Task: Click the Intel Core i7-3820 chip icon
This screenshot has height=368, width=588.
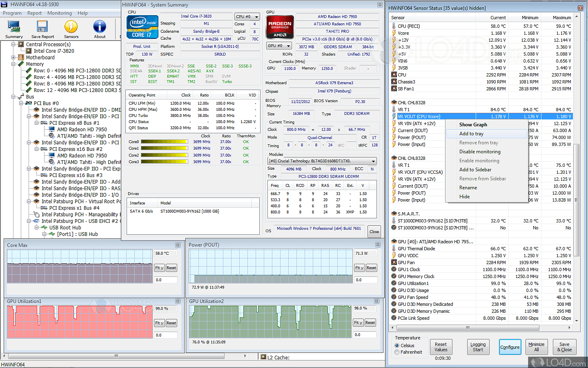Action: click(x=29, y=51)
